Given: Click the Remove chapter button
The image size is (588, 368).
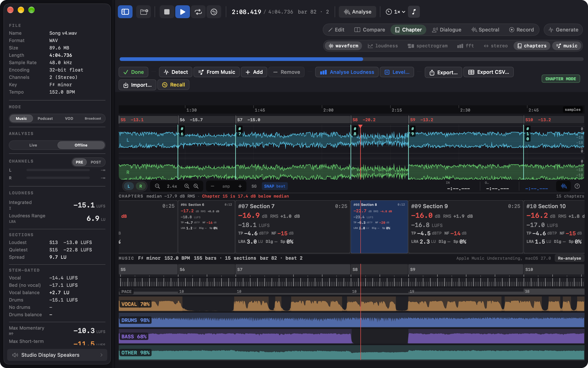Looking at the screenshot, I should click(286, 72).
